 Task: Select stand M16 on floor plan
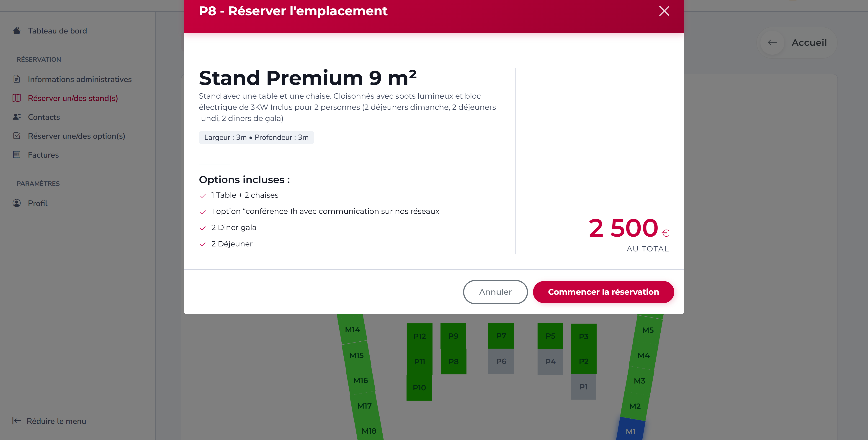pos(360,380)
